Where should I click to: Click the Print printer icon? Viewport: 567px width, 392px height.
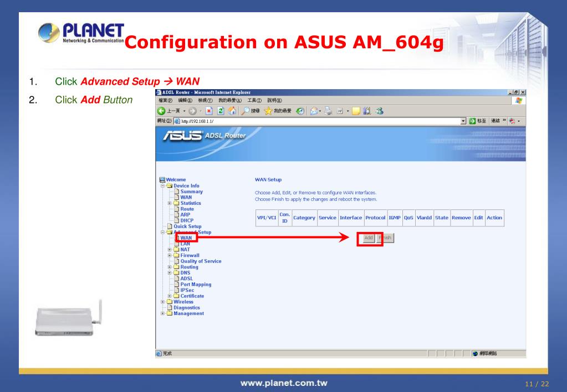coord(328,111)
